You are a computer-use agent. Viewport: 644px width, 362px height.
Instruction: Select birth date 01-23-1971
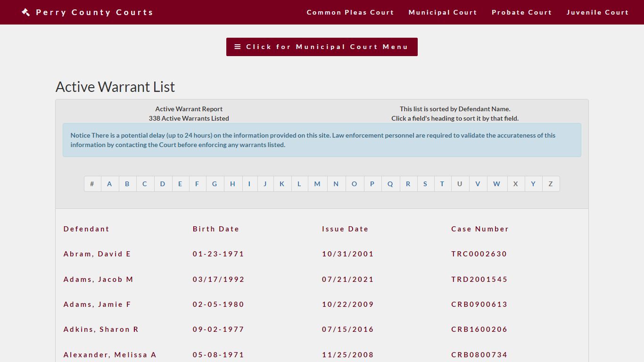[x=218, y=254]
